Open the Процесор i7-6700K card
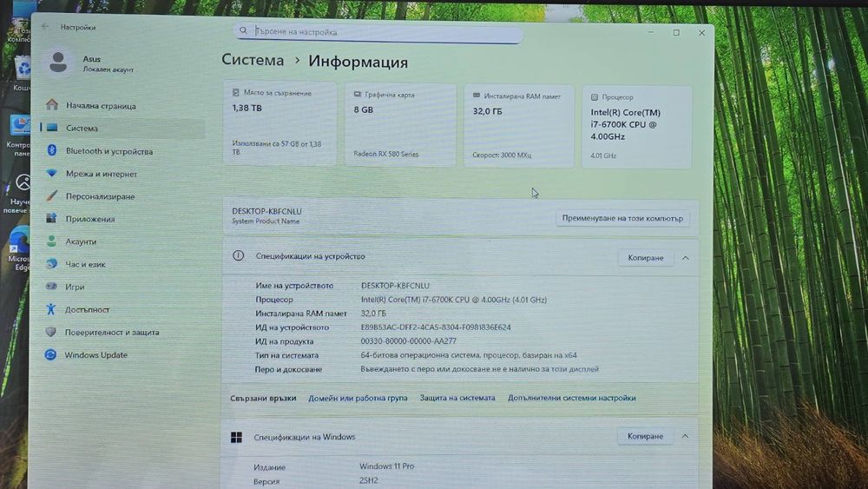This screenshot has height=489, width=868. [636, 127]
